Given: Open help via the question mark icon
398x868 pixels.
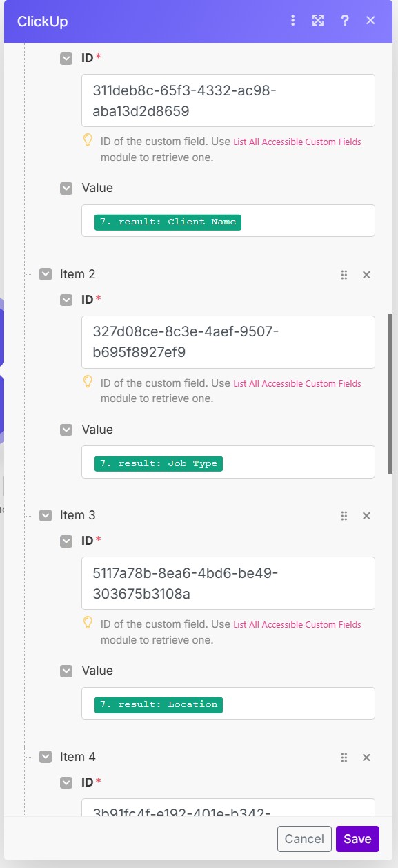Looking at the screenshot, I should coord(344,21).
